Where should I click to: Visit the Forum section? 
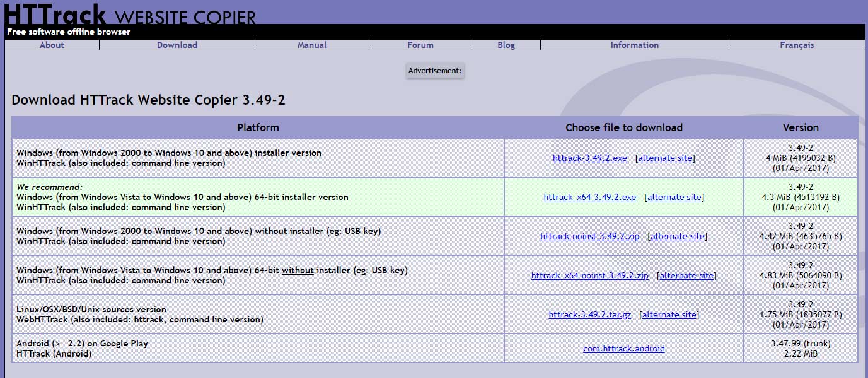point(420,45)
